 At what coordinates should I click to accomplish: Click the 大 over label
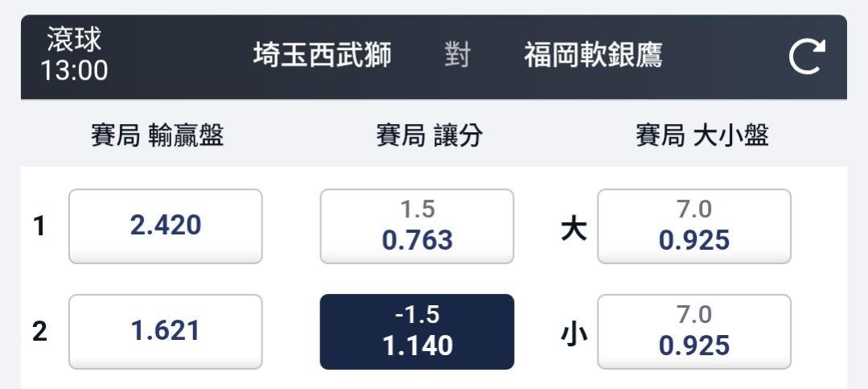tap(574, 229)
